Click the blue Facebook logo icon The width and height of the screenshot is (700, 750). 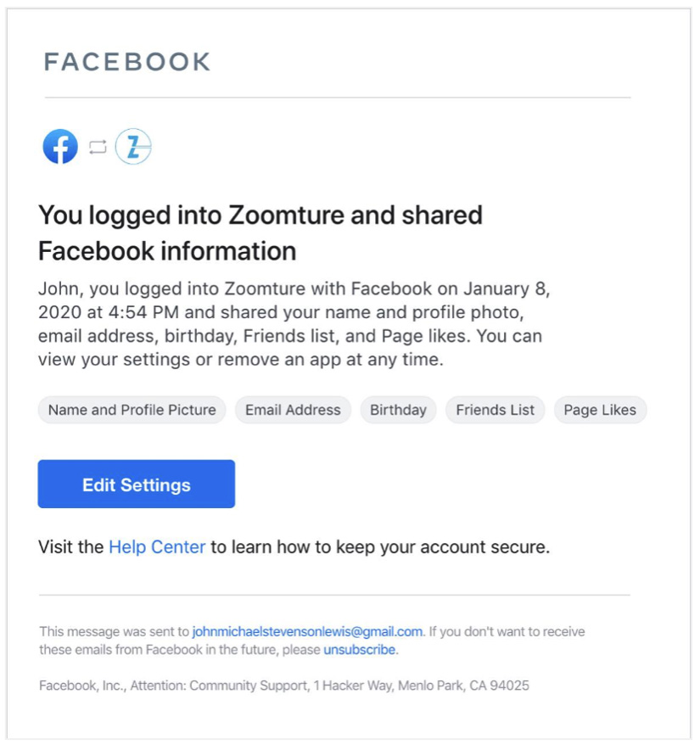coord(60,147)
